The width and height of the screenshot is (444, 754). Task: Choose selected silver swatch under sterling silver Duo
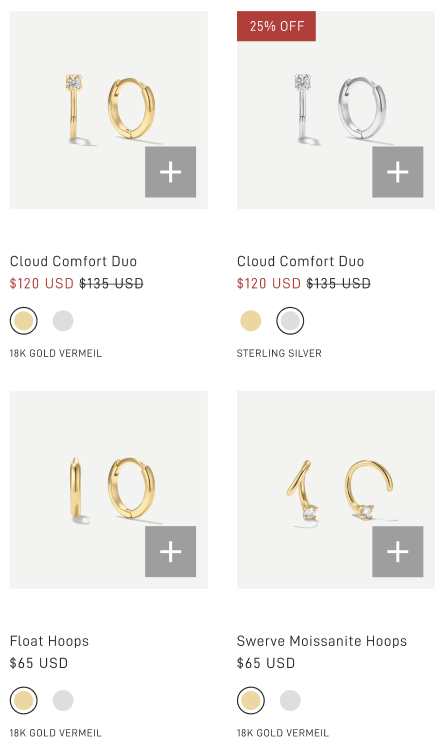[290, 321]
